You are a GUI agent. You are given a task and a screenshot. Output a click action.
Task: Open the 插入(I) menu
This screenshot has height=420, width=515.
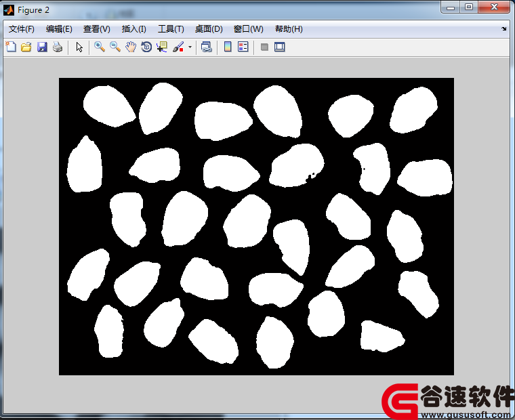coord(134,29)
